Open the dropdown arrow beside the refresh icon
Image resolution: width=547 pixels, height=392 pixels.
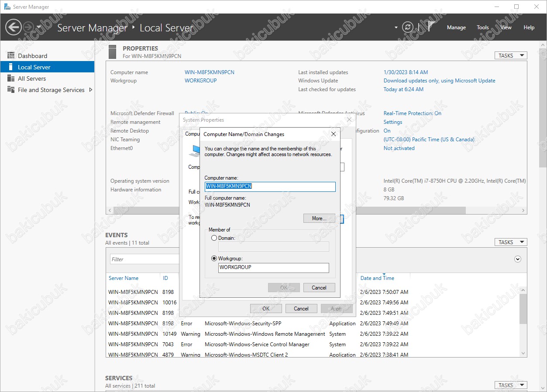pos(396,27)
